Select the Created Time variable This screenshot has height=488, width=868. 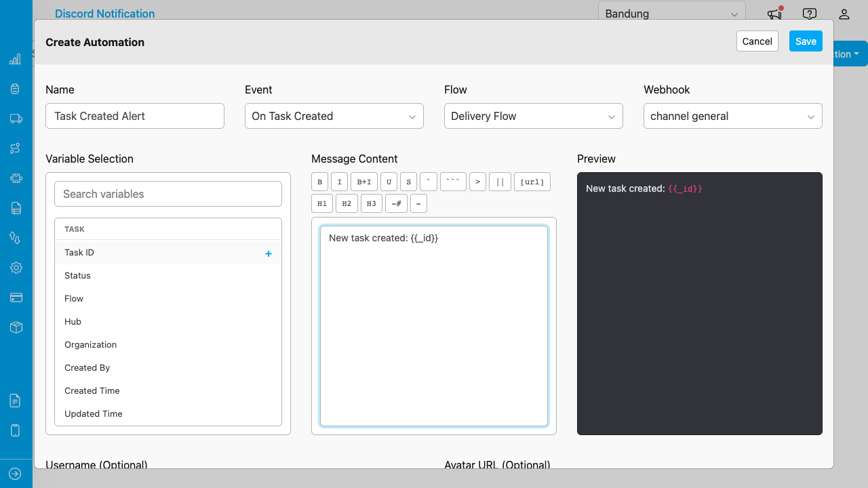point(168,391)
